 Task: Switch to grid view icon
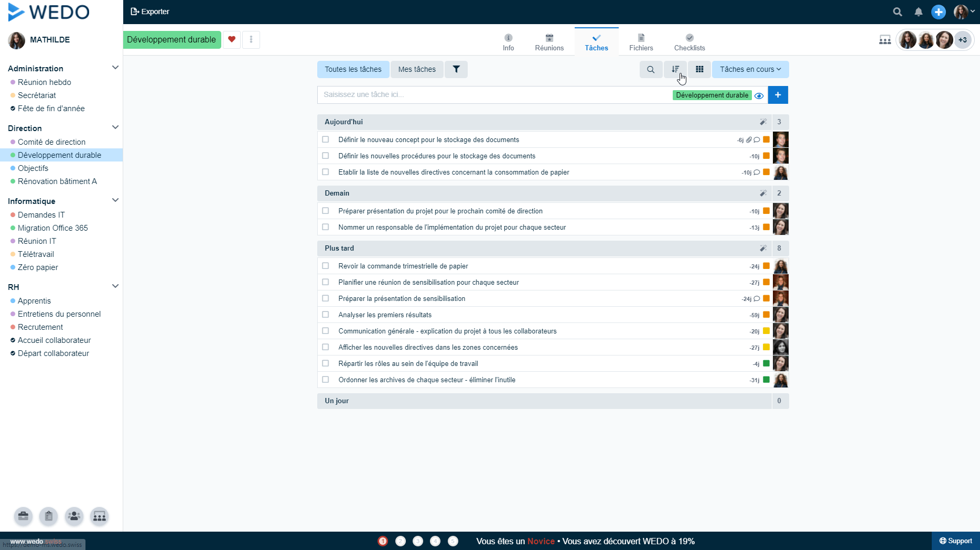click(699, 69)
